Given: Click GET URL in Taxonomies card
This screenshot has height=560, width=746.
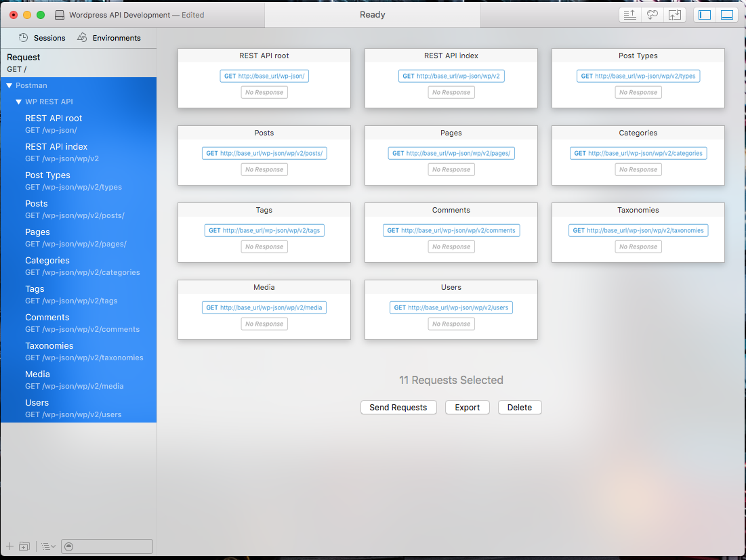Looking at the screenshot, I should [638, 230].
